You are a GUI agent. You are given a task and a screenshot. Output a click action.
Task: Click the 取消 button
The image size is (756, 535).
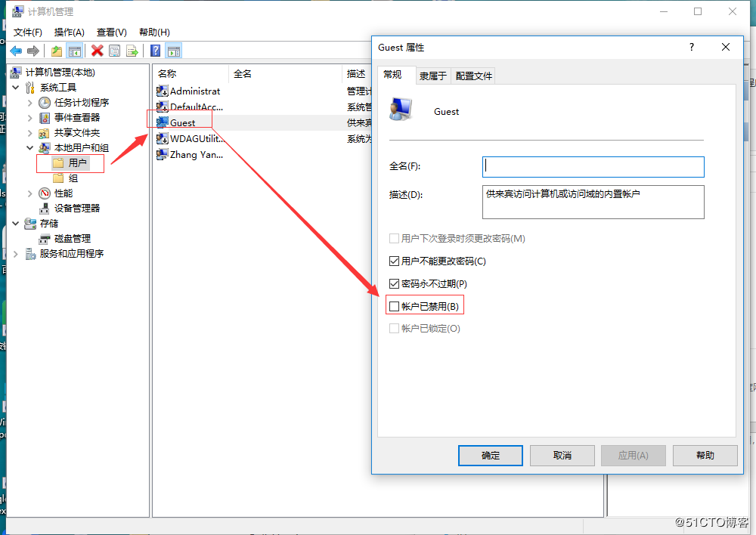pyautogui.click(x=562, y=456)
